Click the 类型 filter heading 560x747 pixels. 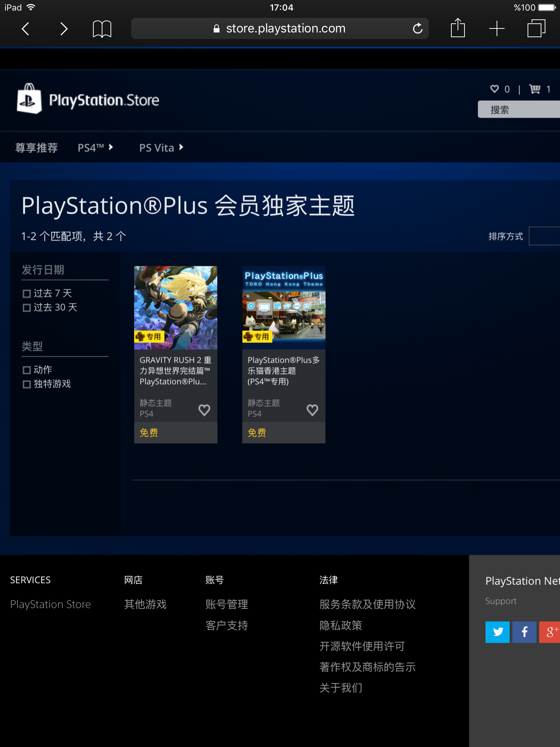tap(32, 346)
